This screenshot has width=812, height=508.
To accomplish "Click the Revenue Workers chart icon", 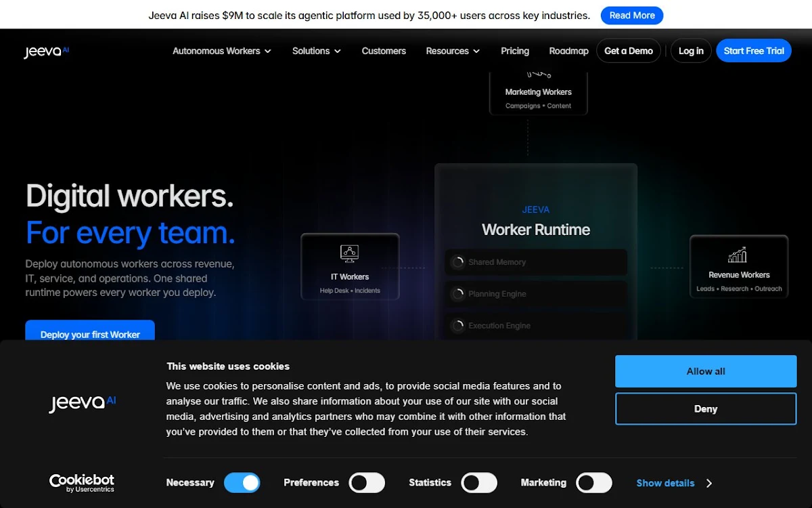I will [x=738, y=254].
